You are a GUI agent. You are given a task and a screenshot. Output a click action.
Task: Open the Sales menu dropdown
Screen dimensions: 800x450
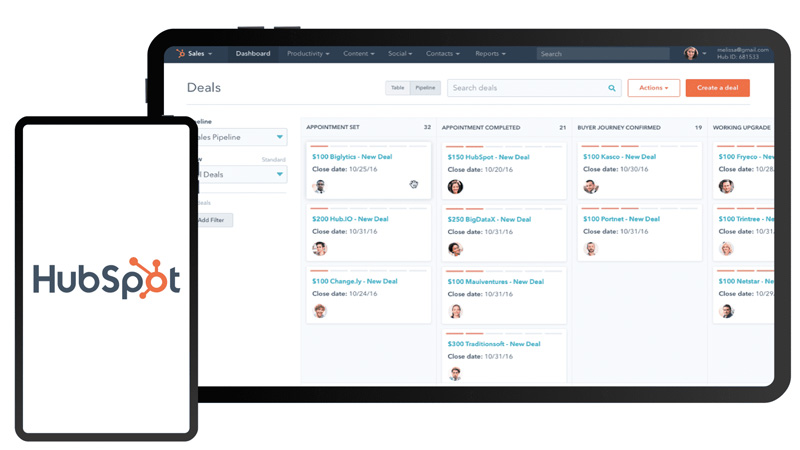point(199,54)
